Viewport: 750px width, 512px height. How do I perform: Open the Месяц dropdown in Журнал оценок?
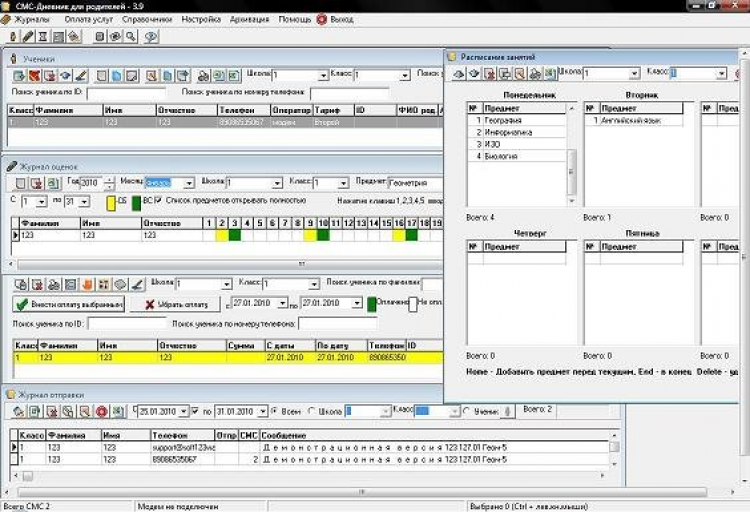click(x=189, y=183)
